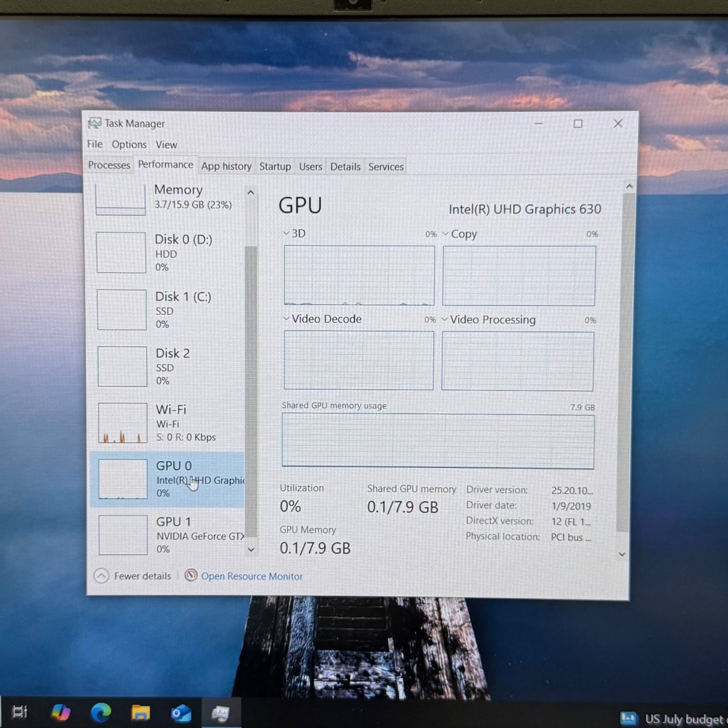Open Outlook from the taskbar
This screenshot has width=728, height=728.
click(181, 713)
